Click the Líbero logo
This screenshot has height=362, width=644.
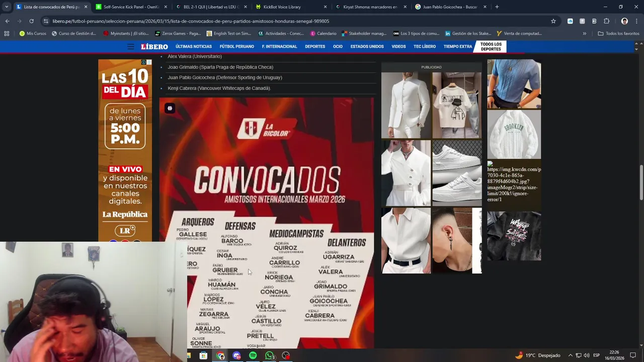(154, 46)
